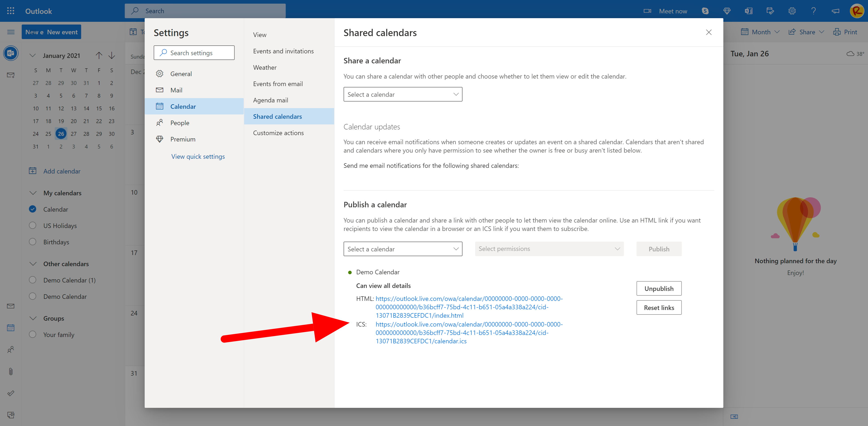The width and height of the screenshot is (868, 426).
Task: Go to previous month with up arrow
Action: (x=99, y=55)
